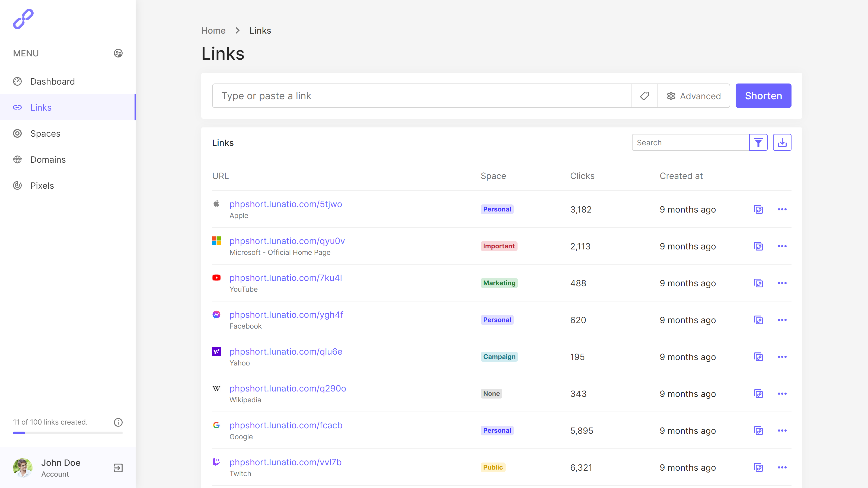Open the options menu for the Google link

(x=782, y=431)
